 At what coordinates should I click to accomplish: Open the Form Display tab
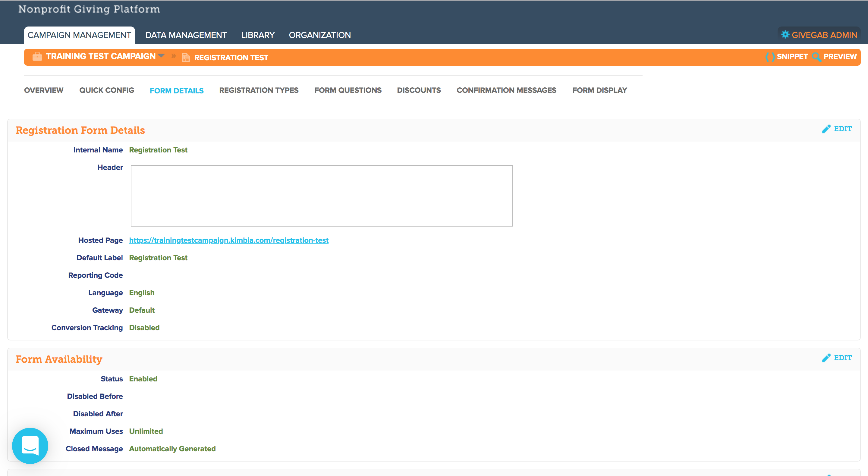(x=599, y=90)
